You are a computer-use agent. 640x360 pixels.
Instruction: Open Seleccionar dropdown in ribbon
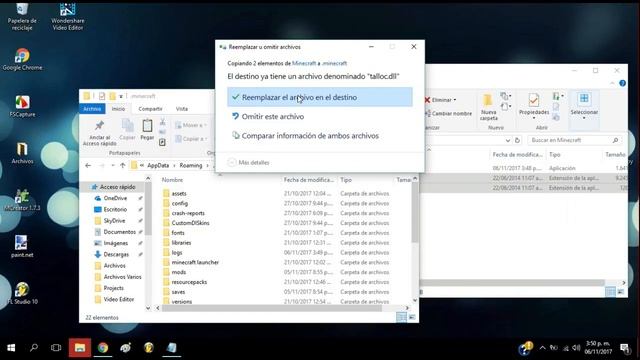pos(584,106)
